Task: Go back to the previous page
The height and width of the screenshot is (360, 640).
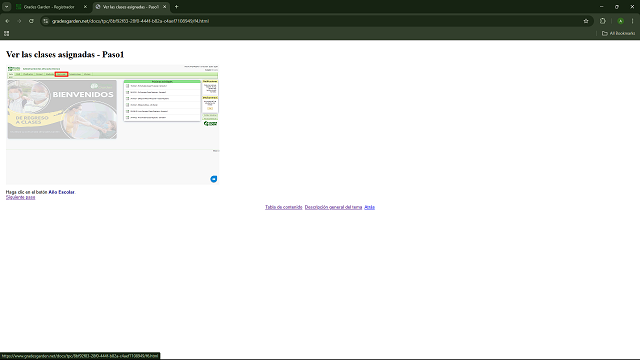Action: coord(7,21)
